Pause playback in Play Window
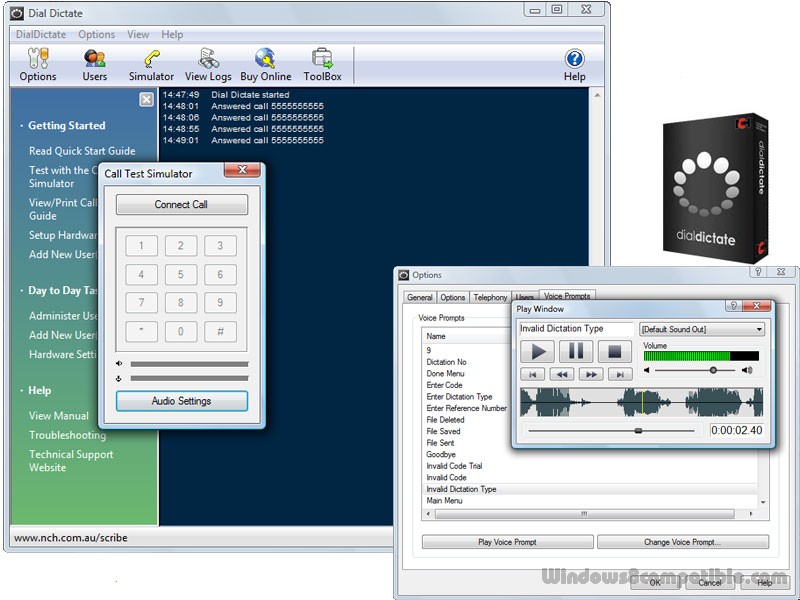The width and height of the screenshot is (800, 600). pos(576,352)
